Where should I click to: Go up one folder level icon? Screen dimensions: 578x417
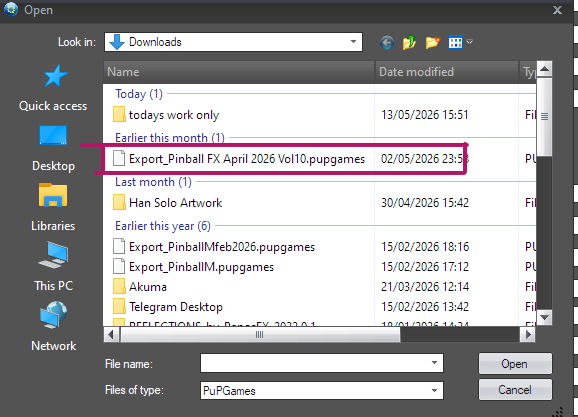pyautogui.click(x=409, y=42)
